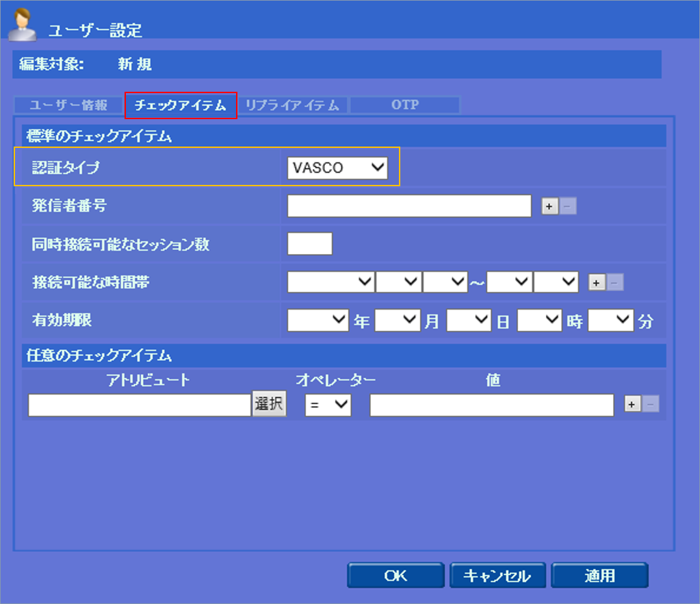Image resolution: width=700 pixels, height=604 pixels.
Task: Click the plus icon next to 発信者番号
Action: [x=549, y=206]
